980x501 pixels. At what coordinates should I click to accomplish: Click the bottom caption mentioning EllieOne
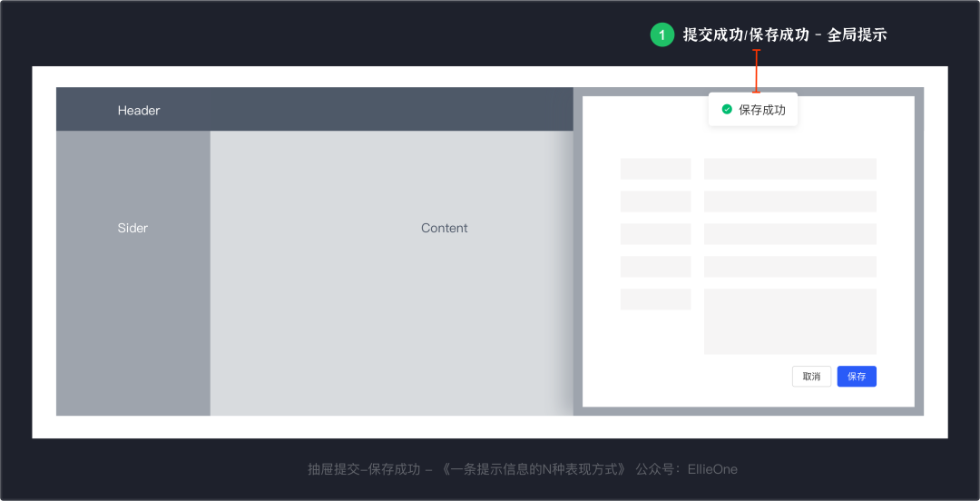pos(522,469)
